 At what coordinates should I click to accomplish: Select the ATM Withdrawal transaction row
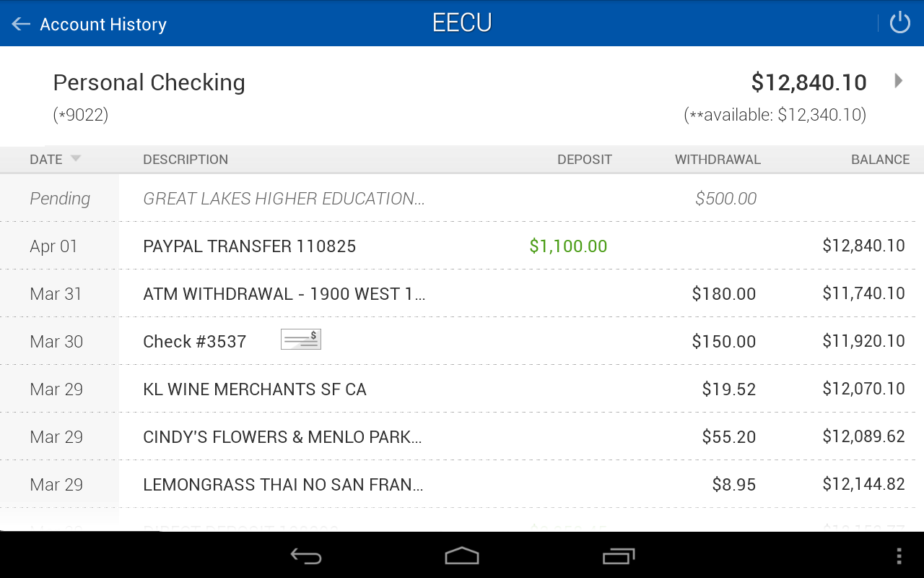click(284, 294)
